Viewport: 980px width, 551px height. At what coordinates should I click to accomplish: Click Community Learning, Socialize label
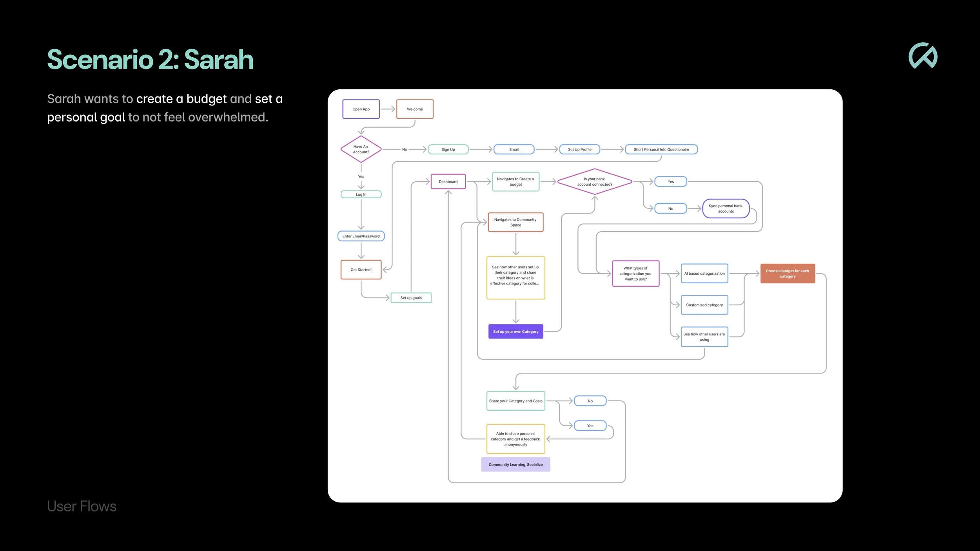[515, 464]
